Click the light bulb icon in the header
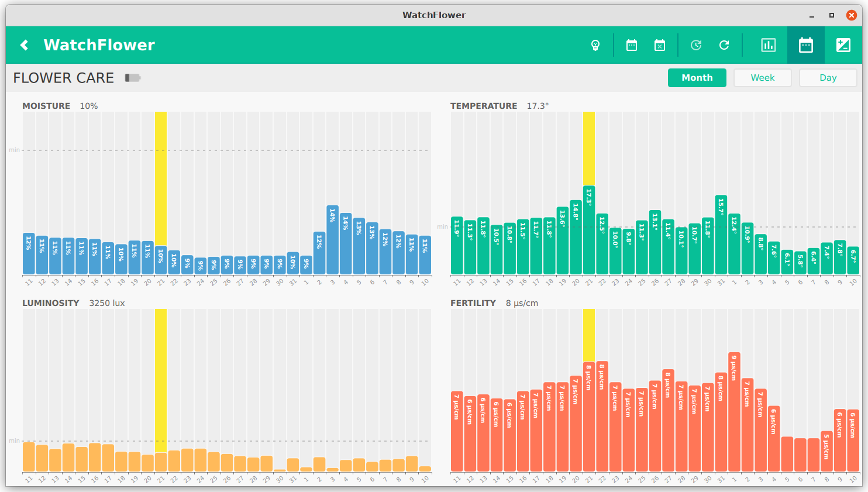Image resolution: width=868 pixels, height=492 pixels. click(595, 45)
